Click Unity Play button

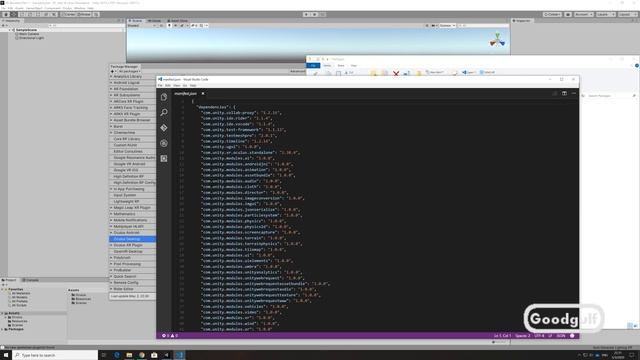click(306, 14)
